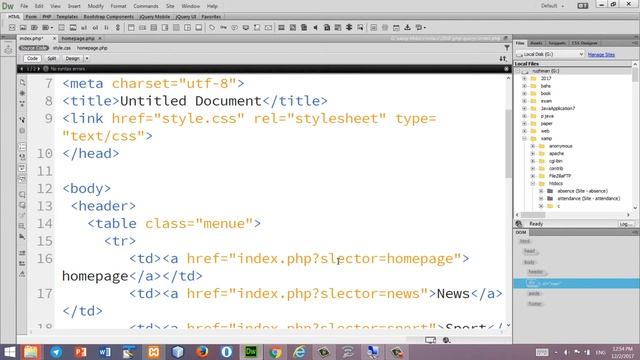640x360 pixels.
Task: Open the Windows Start button
Action: coord(9,352)
